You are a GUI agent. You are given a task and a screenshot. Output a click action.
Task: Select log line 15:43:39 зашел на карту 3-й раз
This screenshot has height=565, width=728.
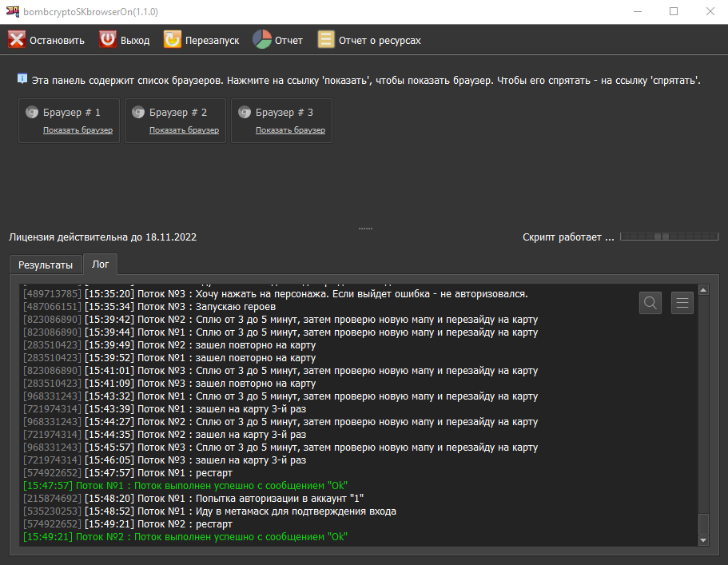[x=165, y=409]
